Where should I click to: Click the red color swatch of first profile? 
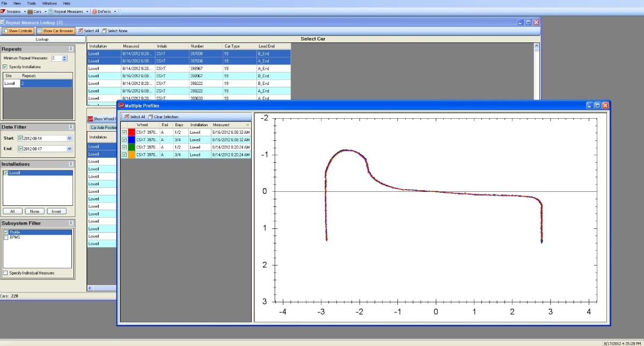(132, 132)
